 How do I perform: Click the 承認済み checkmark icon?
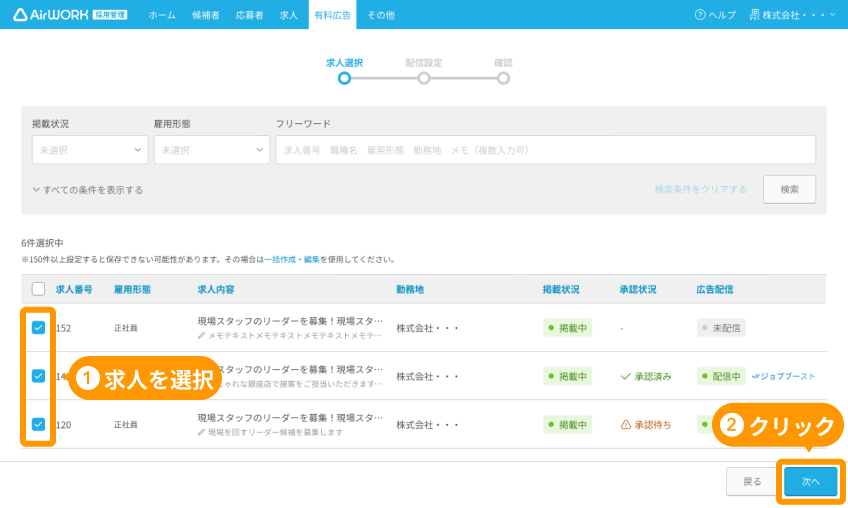click(626, 376)
